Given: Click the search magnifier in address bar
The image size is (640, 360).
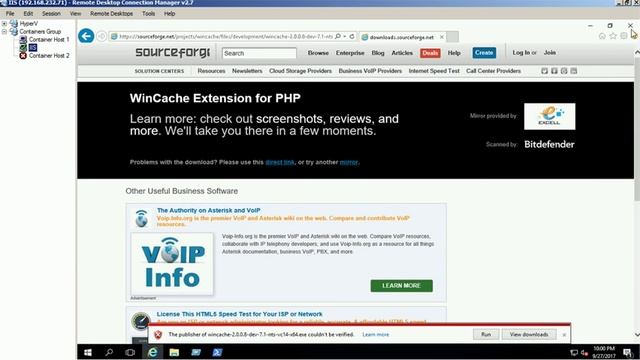Looking at the screenshot, I should point(338,36).
